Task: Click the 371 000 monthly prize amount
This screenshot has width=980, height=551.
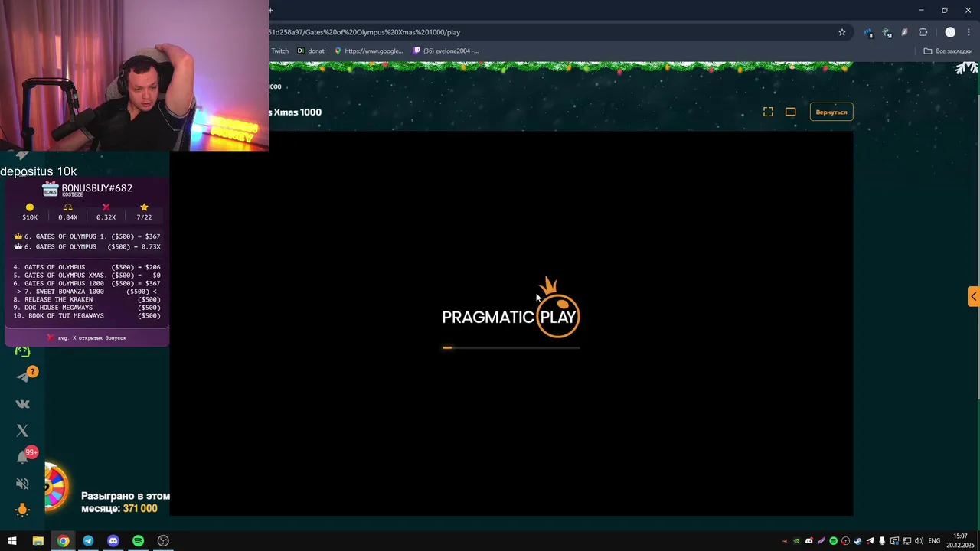Action: [x=140, y=509]
